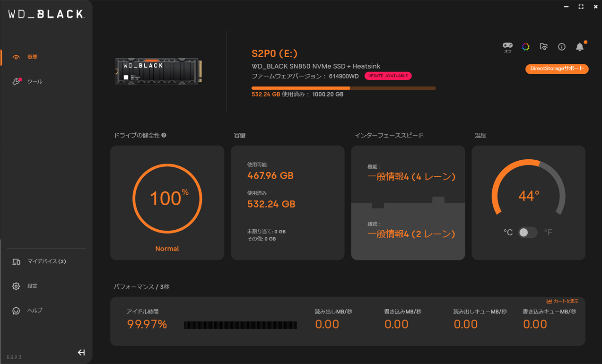Click the UPDATE AVAILABLE badge

click(x=388, y=76)
